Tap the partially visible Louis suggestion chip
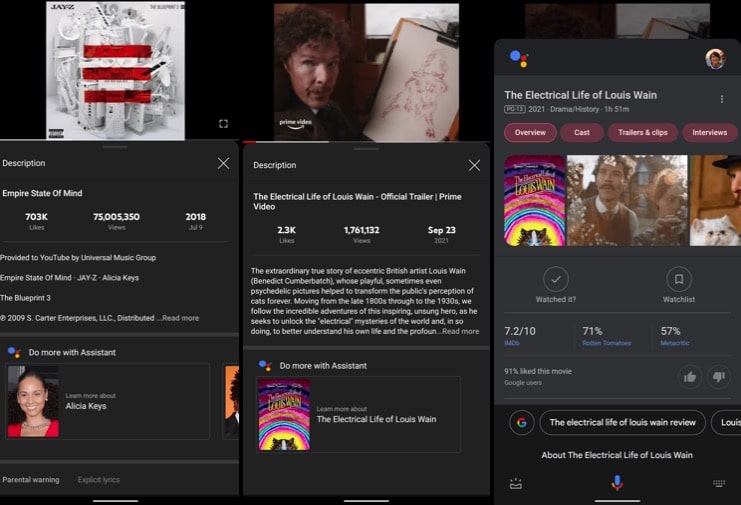The height and width of the screenshot is (505, 741). [726, 422]
